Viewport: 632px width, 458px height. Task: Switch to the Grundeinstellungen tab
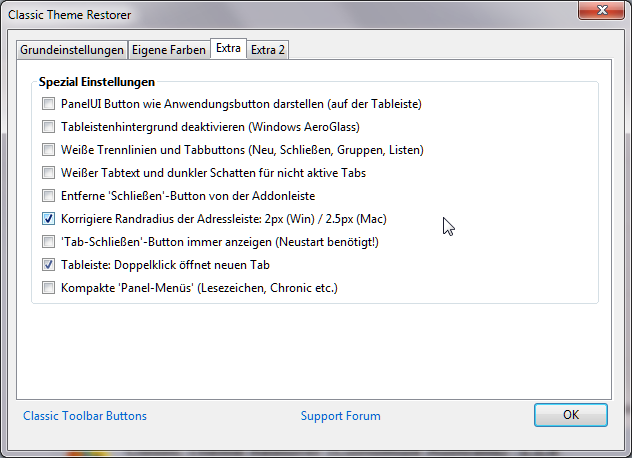72,50
